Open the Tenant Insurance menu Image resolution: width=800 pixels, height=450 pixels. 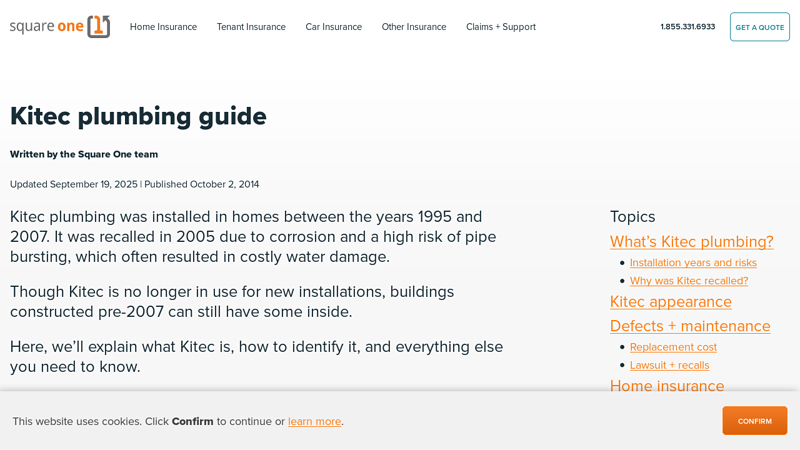(x=251, y=27)
